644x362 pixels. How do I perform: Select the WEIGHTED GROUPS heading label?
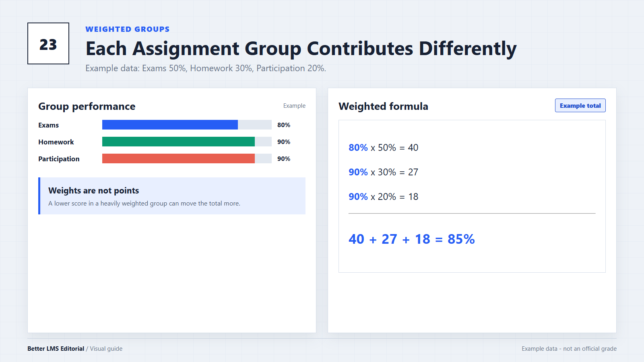pyautogui.click(x=128, y=29)
